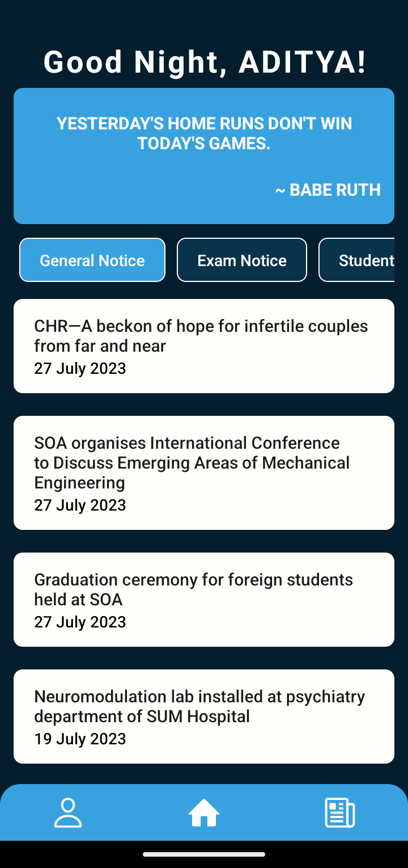Screen dimensions: 408x868
Task: Click the Babe Ruth author attribution
Action: click(x=328, y=190)
